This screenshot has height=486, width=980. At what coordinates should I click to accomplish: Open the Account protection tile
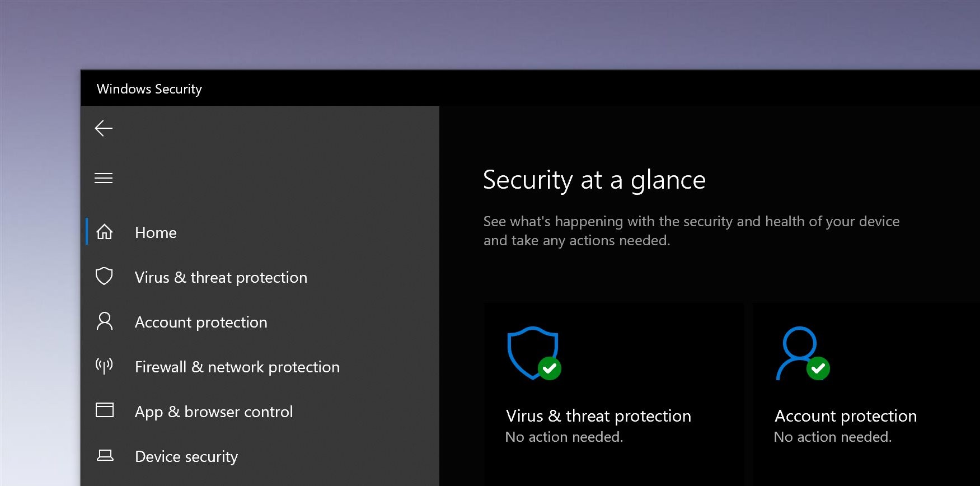point(845,415)
